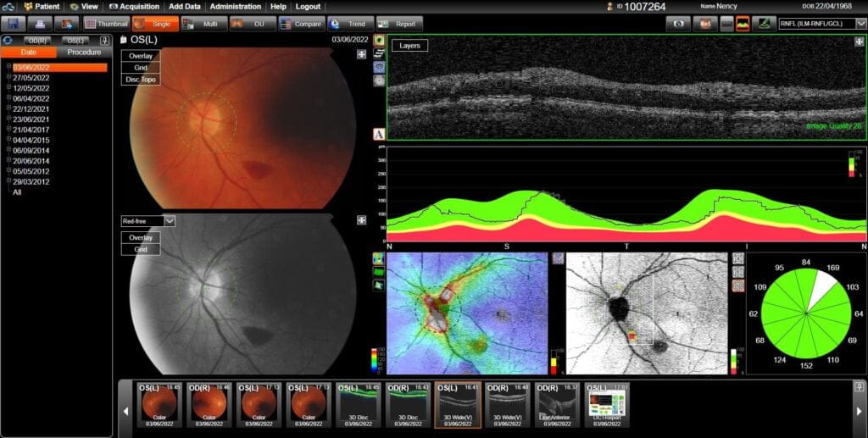Click the Layers button on OCT scan

[410, 46]
